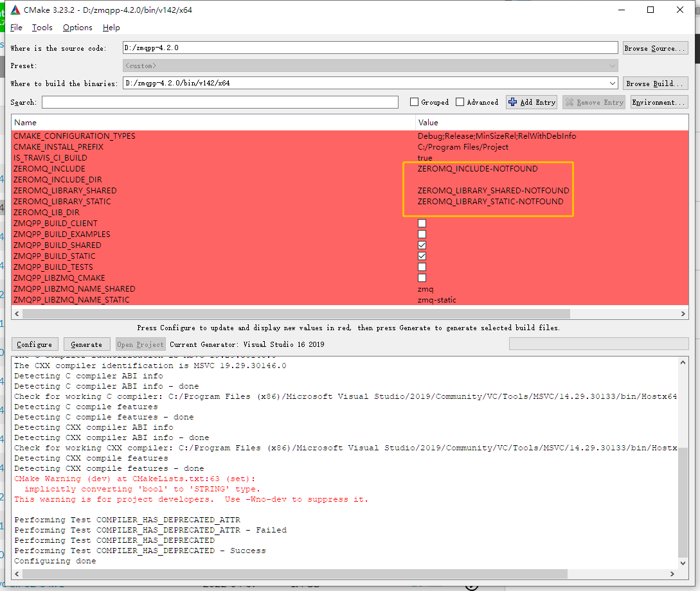Click the output log horizontal scrollbar thumb
700x591 pixels.
pos(294,574)
